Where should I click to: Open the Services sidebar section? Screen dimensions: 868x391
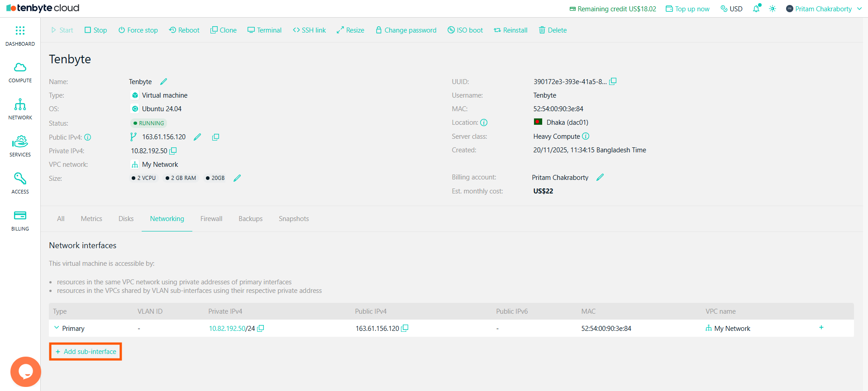[20, 146]
